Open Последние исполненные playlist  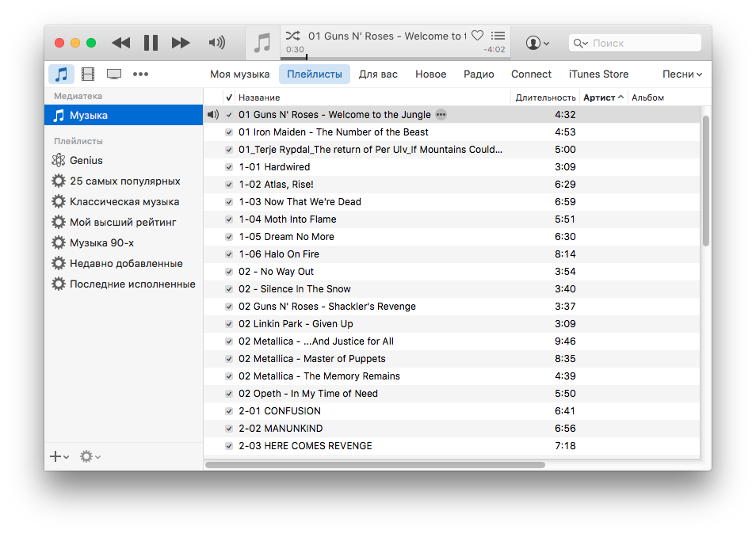[124, 284]
